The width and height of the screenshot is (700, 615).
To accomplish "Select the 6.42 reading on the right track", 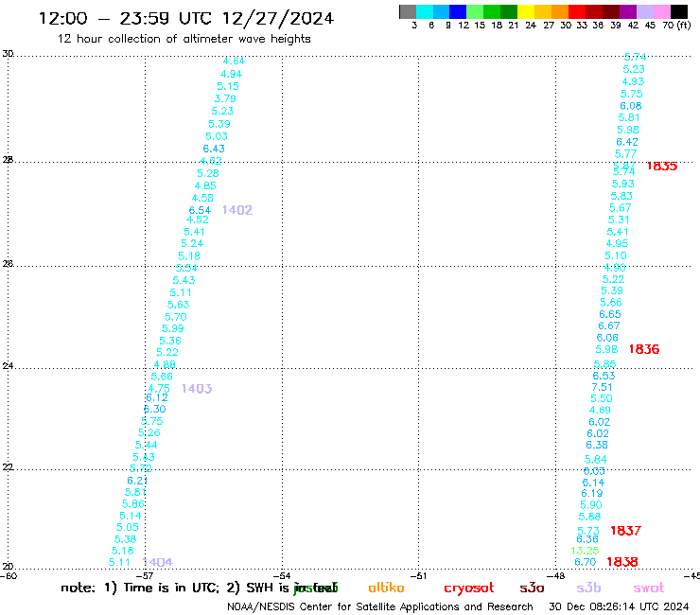I will pos(627,142).
